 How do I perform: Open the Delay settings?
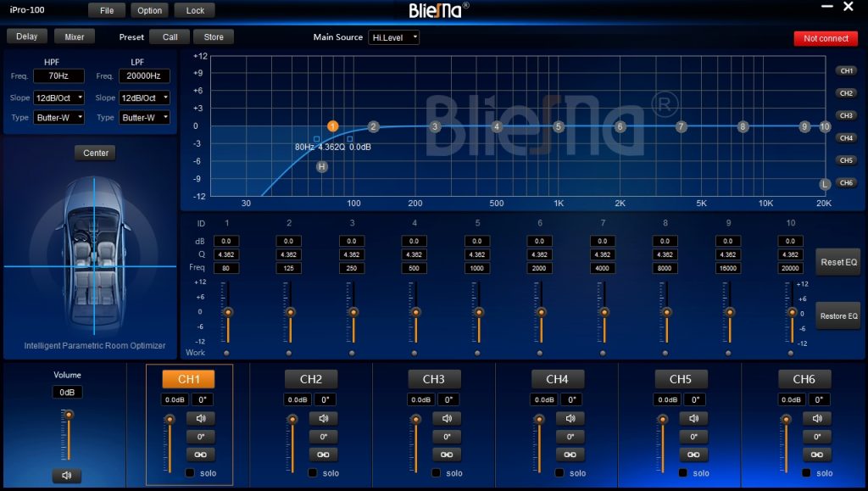point(26,36)
